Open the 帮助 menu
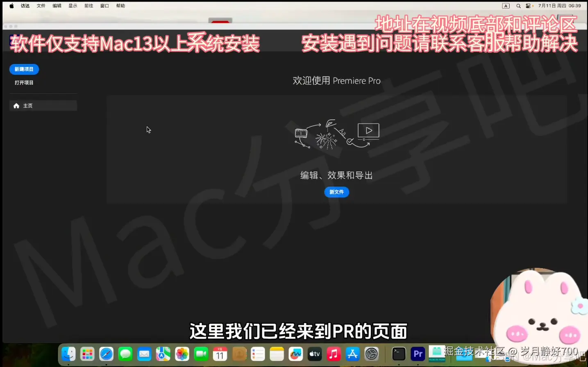 click(x=120, y=5)
